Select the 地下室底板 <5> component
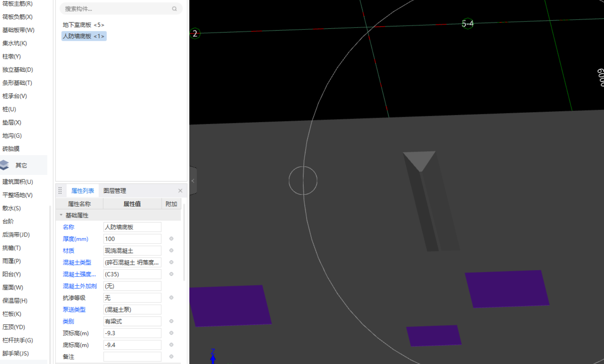The image size is (604, 364). click(x=83, y=25)
